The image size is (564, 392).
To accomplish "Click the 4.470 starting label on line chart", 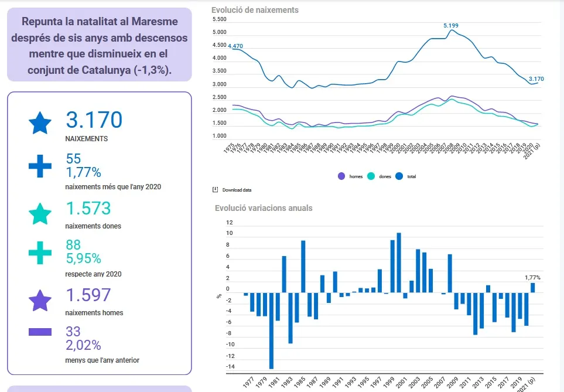I will tap(235, 46).
